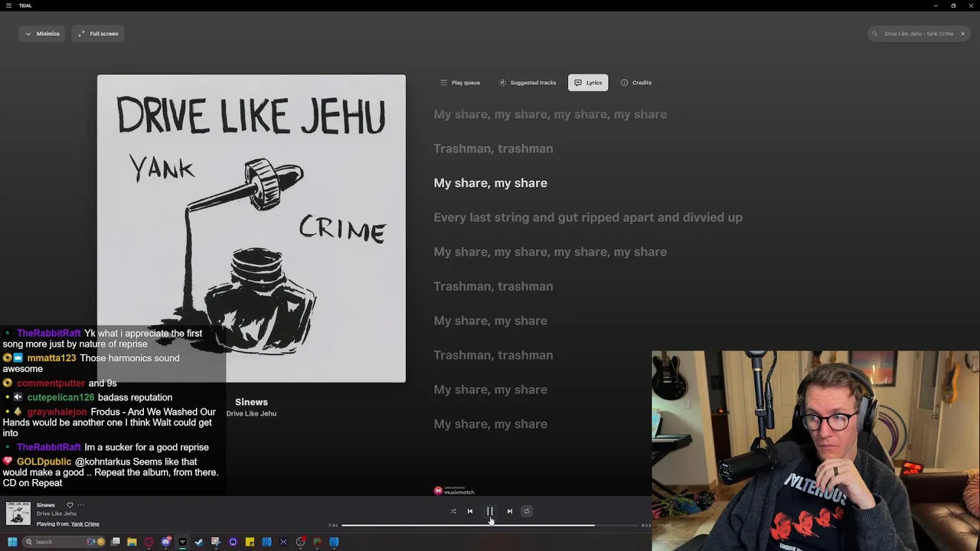
Task: Open Task View from the taskbar
Action: pyautogui.click(x=116, y=542)
